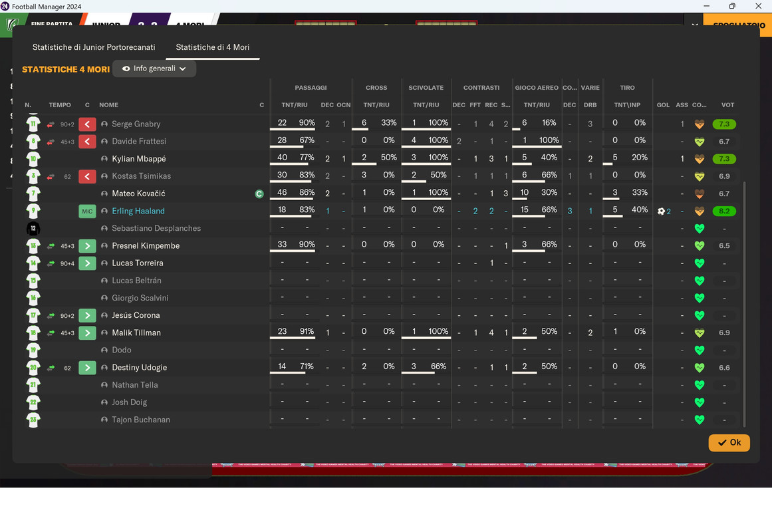Image resolution: width=772 pixels, height=532 pixels.
Task: Open Erling Haaland's player profile link
Action: 138,211
